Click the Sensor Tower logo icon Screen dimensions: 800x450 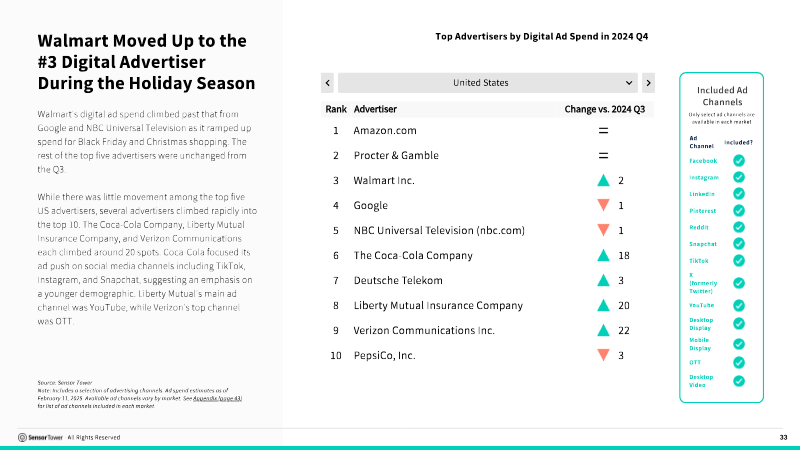[x=22, y=437]
